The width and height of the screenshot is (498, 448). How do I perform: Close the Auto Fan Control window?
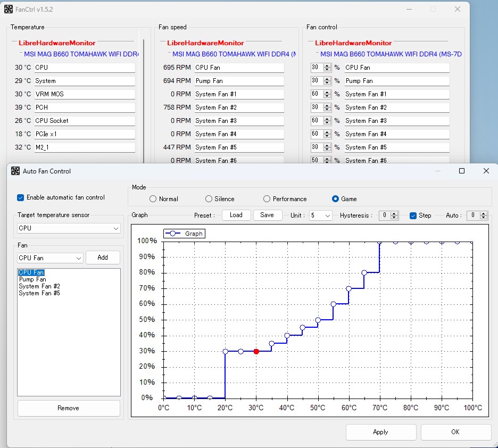click(486, 171)
